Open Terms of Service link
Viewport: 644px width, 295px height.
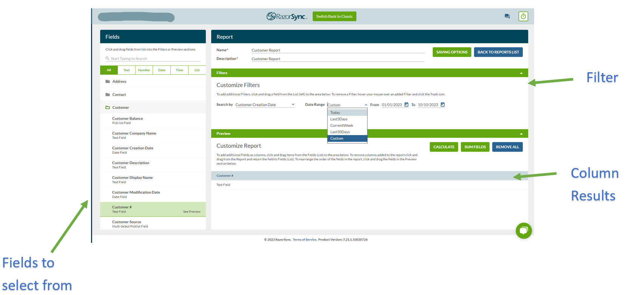point(305,239)
